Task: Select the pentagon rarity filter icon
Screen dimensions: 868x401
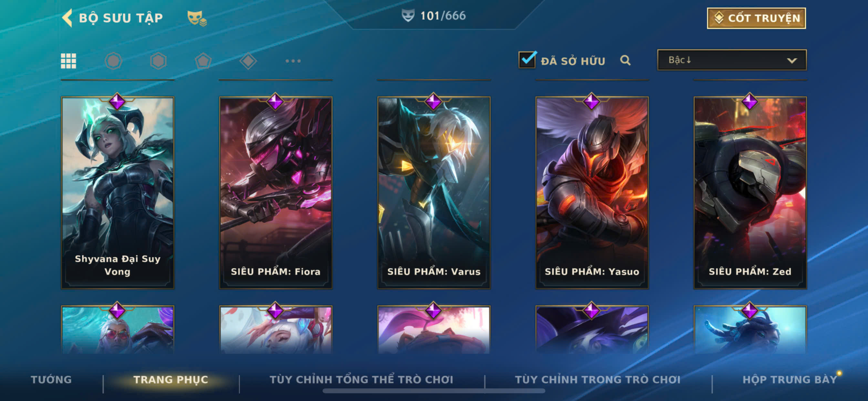Action: (x=203, y=61)
